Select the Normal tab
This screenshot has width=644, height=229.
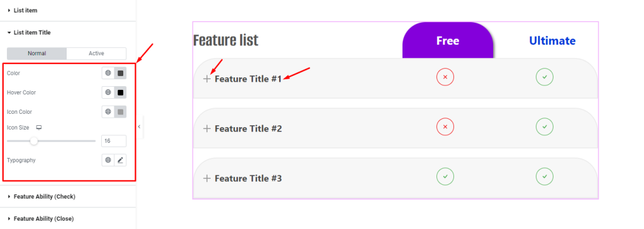tap(37, 53)
